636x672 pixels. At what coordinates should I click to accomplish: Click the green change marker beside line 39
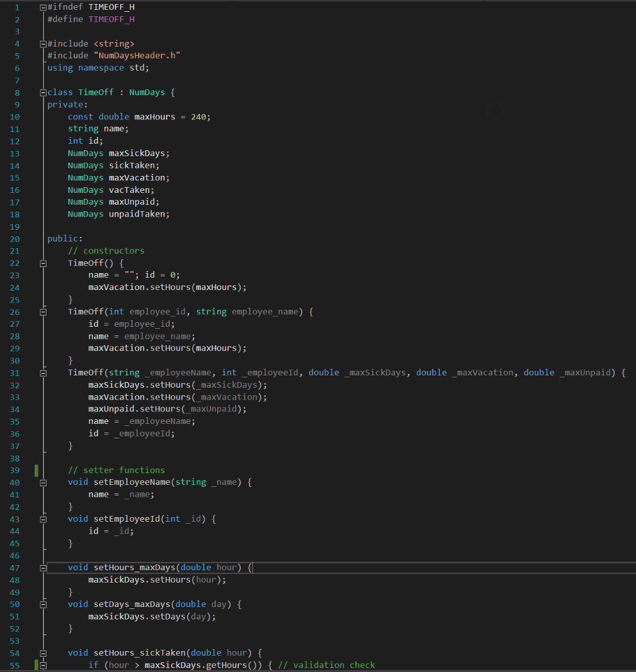click(37, 471)
